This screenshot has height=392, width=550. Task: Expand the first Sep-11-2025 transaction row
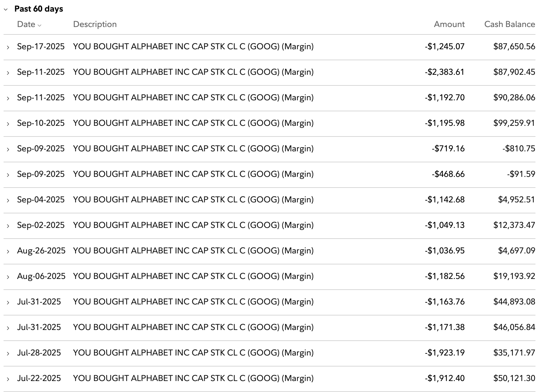[7, 72]
